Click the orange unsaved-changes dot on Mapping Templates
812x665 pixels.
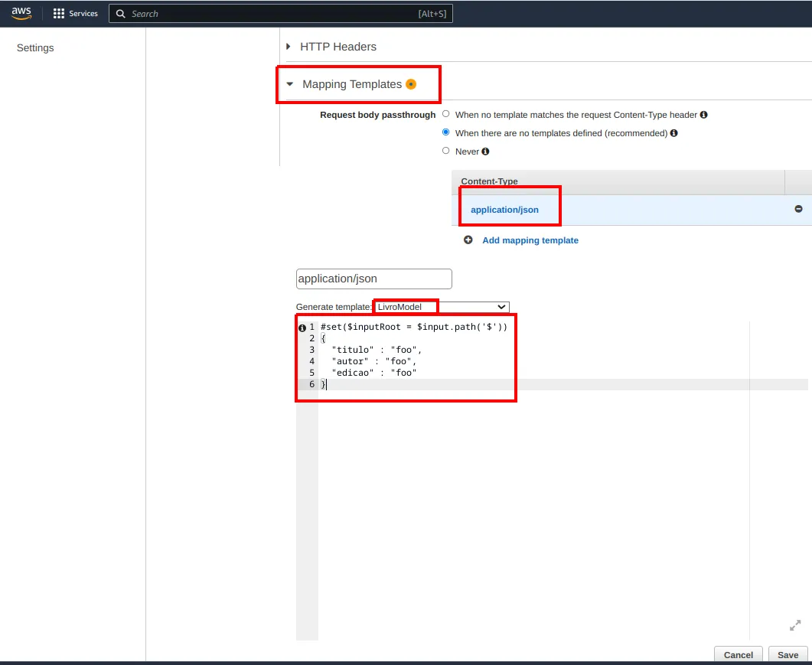(x=411, y=84)
